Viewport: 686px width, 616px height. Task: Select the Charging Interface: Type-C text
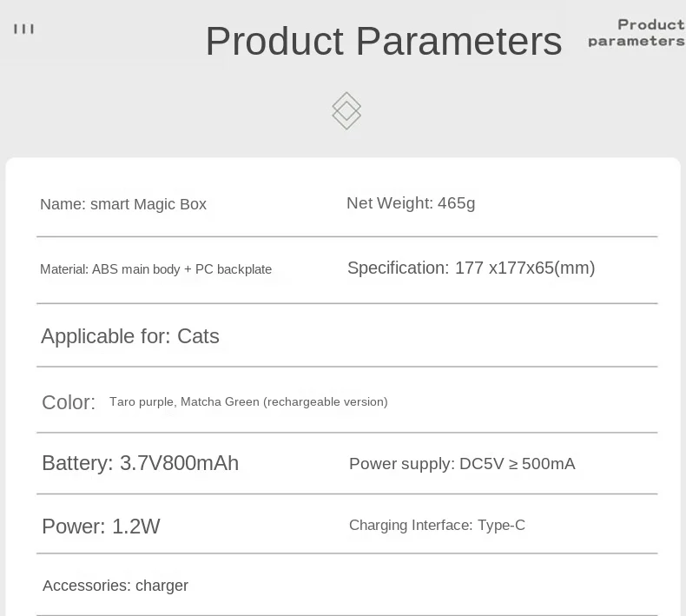(x=437, y=526)
